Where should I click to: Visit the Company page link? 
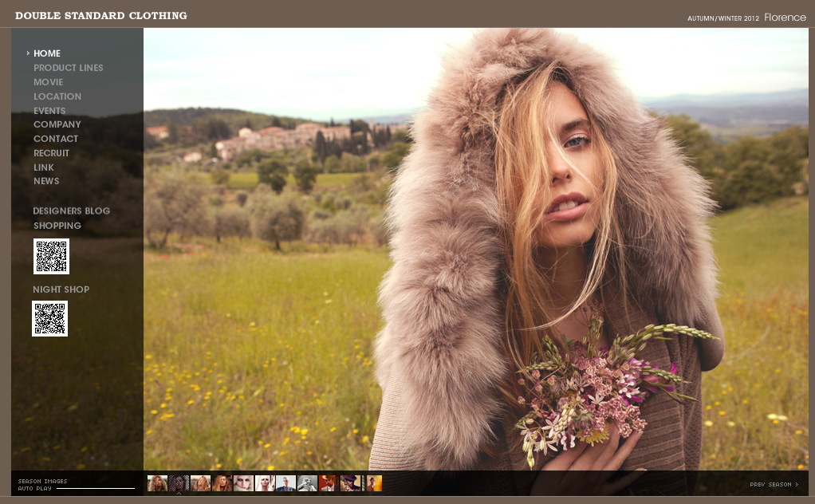(x=57, y=124)
